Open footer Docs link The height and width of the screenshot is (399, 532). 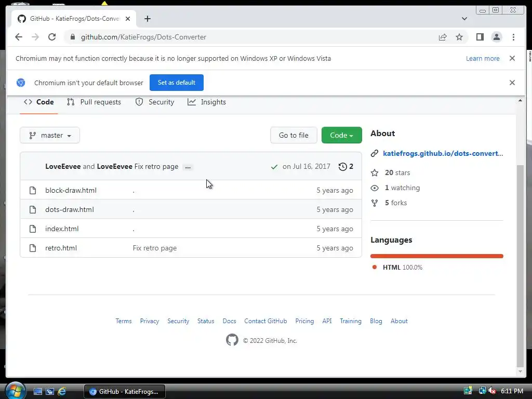click(229, 321)
